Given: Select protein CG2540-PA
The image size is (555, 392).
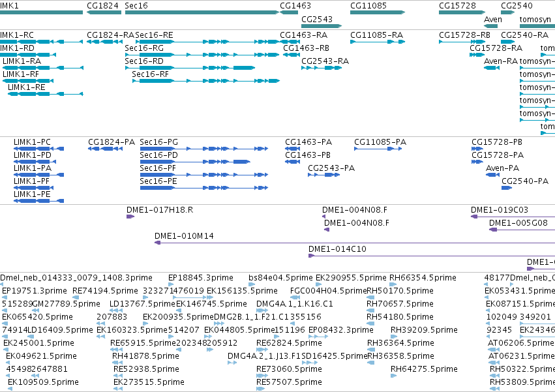Looking at the screenshot, I should coord(525,181).
